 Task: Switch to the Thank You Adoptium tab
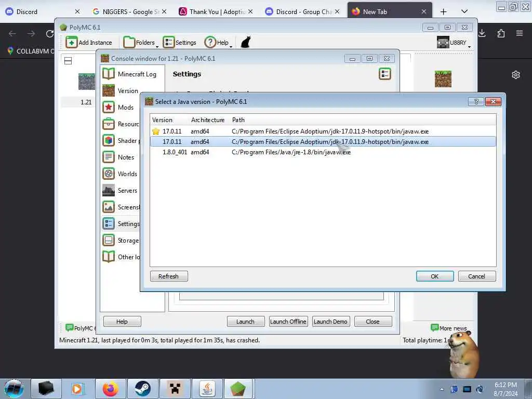coord(216,11)
